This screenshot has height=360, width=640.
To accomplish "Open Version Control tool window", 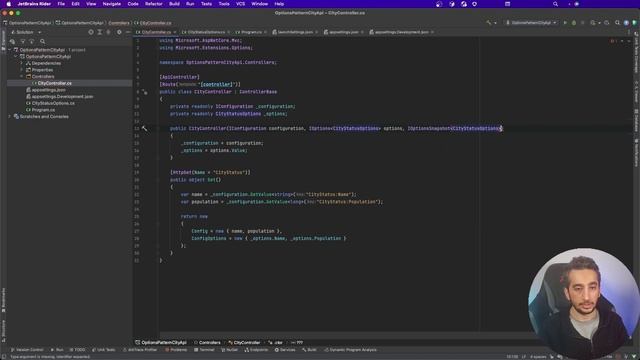I will tap(27, 350).
